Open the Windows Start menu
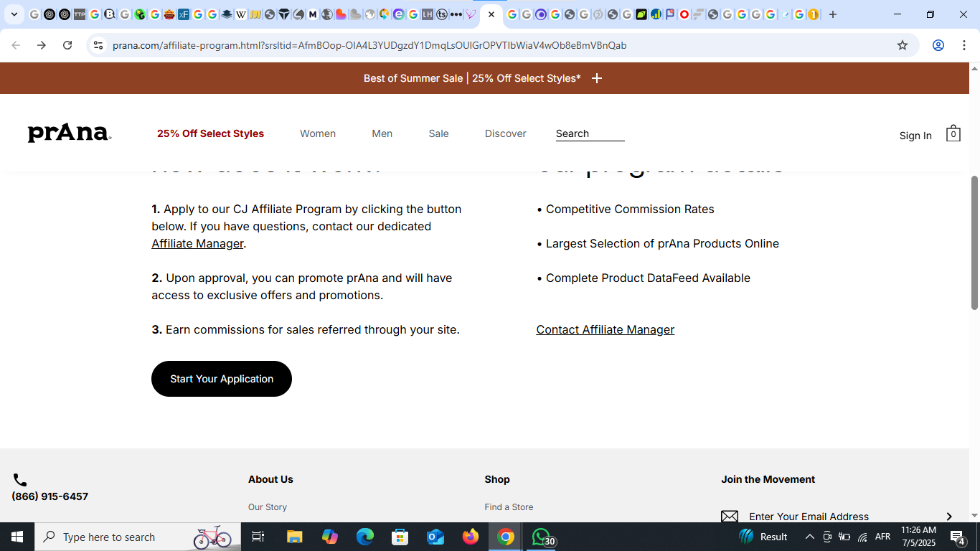Viewport: 980px width, 551px height. [17, 537]
